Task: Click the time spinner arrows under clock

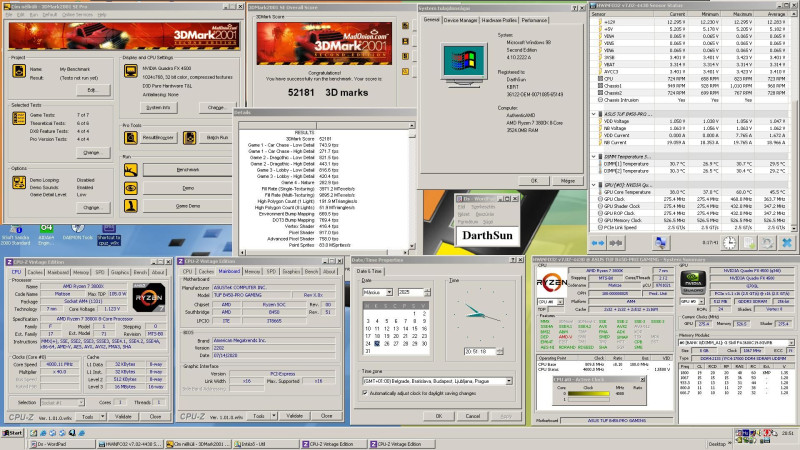Action: [x=500, y=351]
